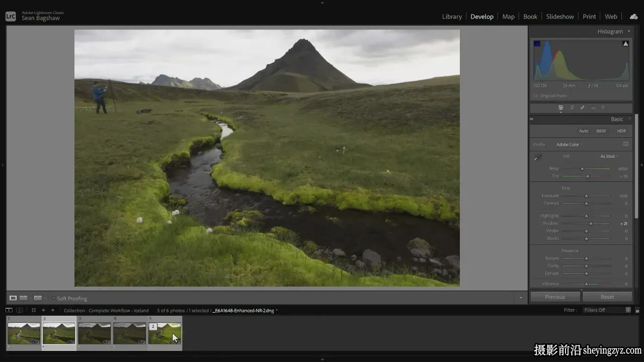
Task: Click the Auto tone button
Action: 584,131
